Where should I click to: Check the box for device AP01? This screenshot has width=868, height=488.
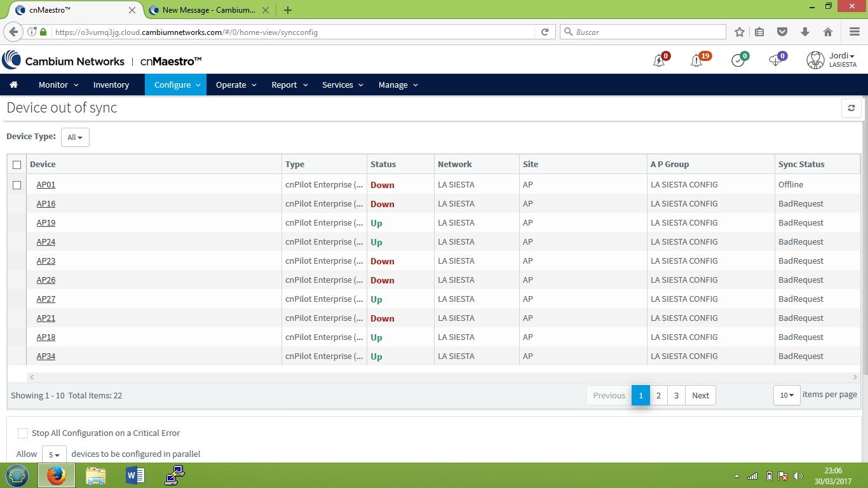coord(17,185)
